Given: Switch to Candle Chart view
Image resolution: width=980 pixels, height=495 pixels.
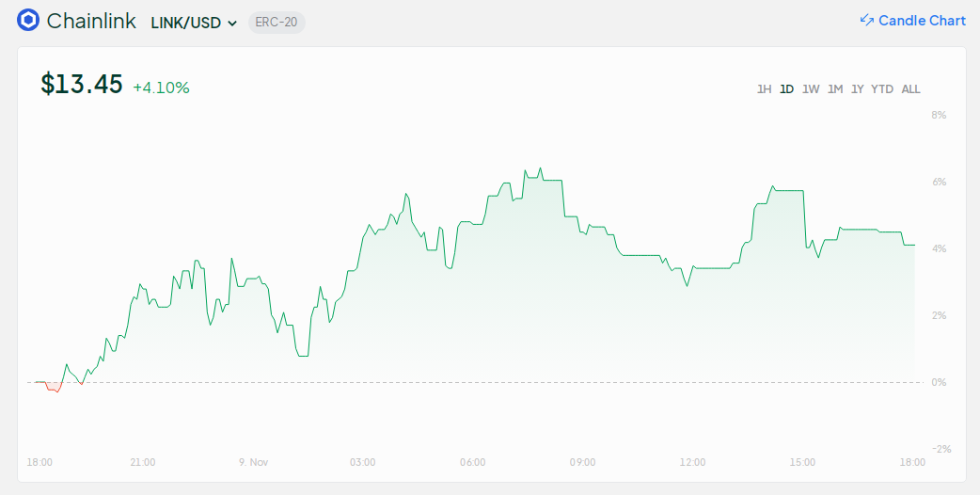Looking at the screenshot, I should (x=921, y=21).
